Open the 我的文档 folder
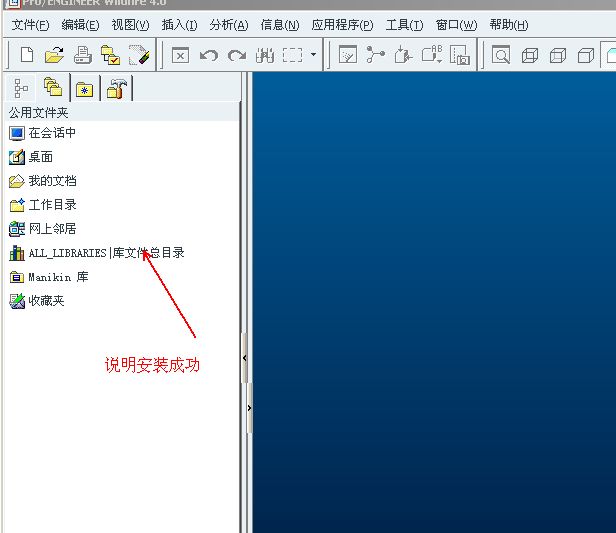The image size is (616, 533). (52, 181)
